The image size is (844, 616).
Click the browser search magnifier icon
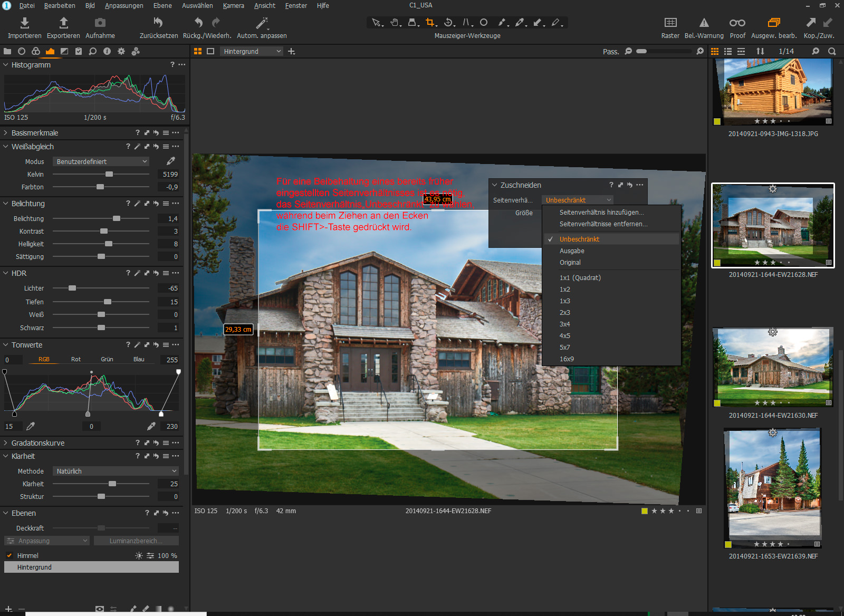pos(832,51)
